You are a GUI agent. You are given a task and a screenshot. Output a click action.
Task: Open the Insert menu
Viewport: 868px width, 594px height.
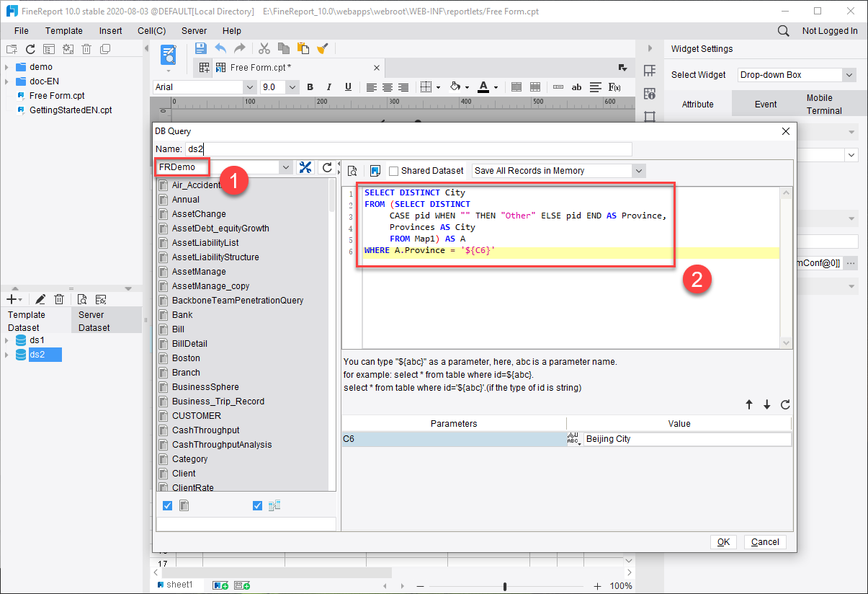click(111, 31)
